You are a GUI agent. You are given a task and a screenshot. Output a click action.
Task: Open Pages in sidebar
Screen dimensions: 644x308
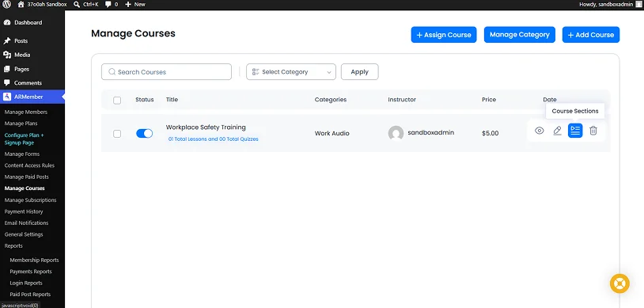[x=22, y=69]
